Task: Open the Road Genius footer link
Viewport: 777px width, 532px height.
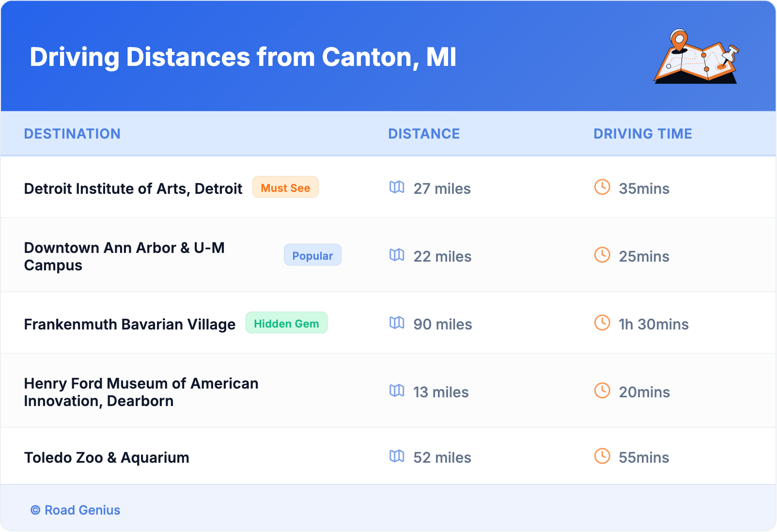Action: tap(82, 510)
